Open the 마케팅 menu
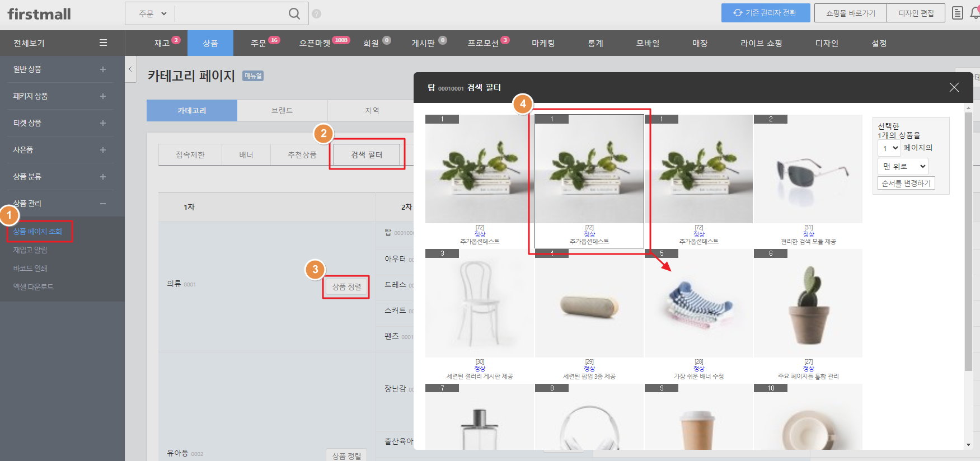The width and height of the screenshot is (980, 461). 543,43
